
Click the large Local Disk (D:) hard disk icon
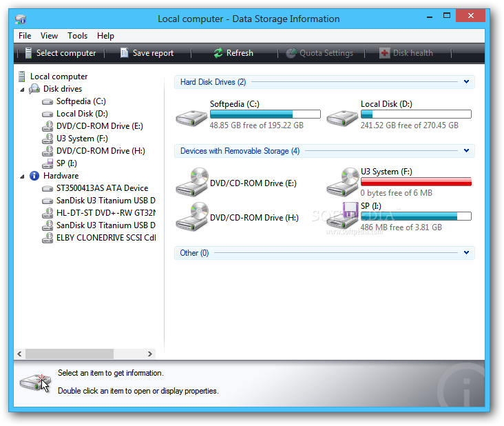tap(342, 118)
